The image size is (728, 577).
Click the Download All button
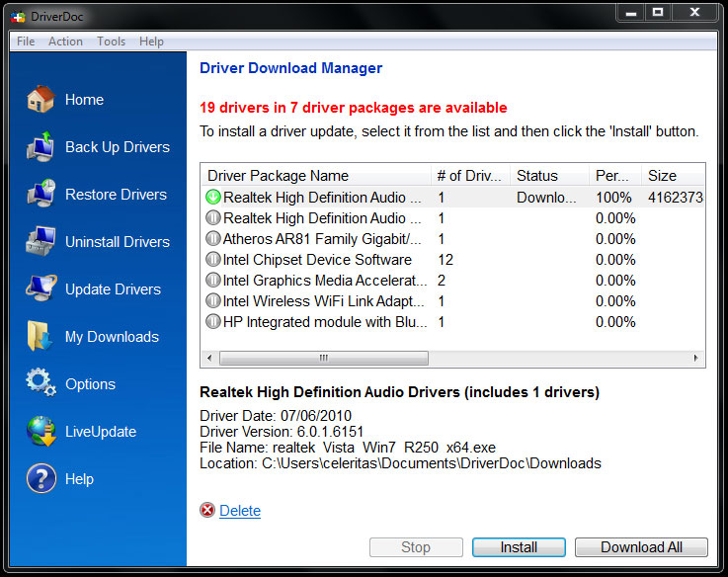coord(641,547)
